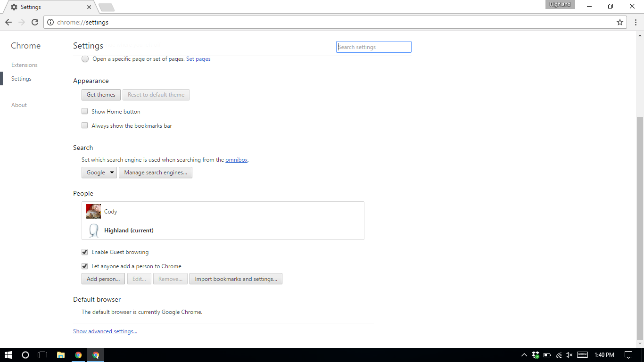This screenshot has height=362, width=644.
Task: Open the Extensions page in sidebar
Action: coord(25,65)
